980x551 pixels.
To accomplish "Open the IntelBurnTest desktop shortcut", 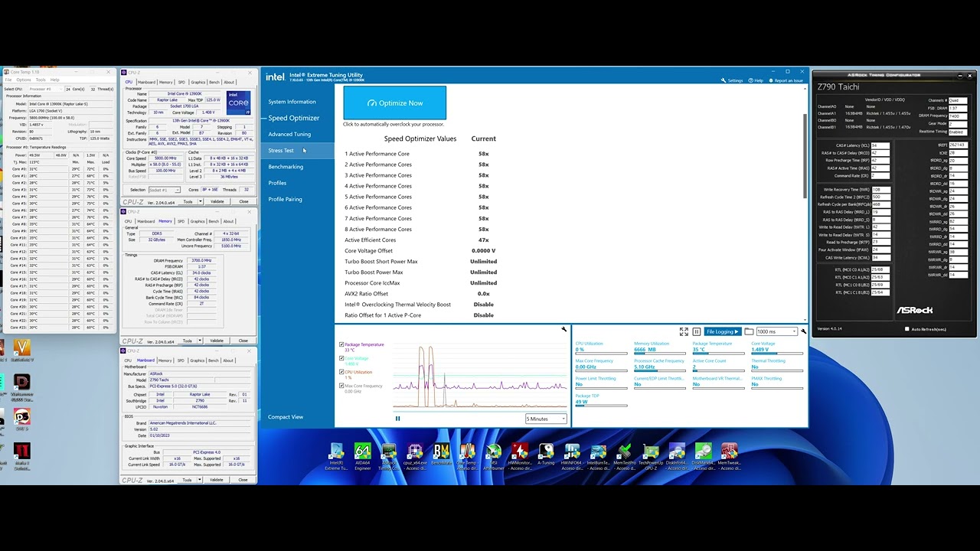I will 598,456.
